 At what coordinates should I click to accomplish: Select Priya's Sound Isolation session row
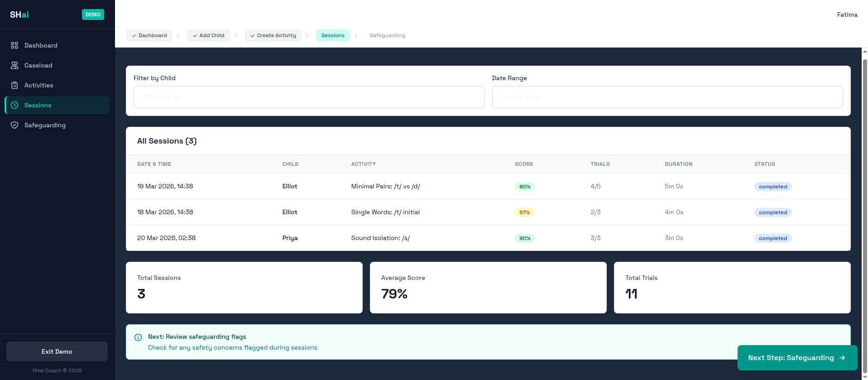pos(380,238)
